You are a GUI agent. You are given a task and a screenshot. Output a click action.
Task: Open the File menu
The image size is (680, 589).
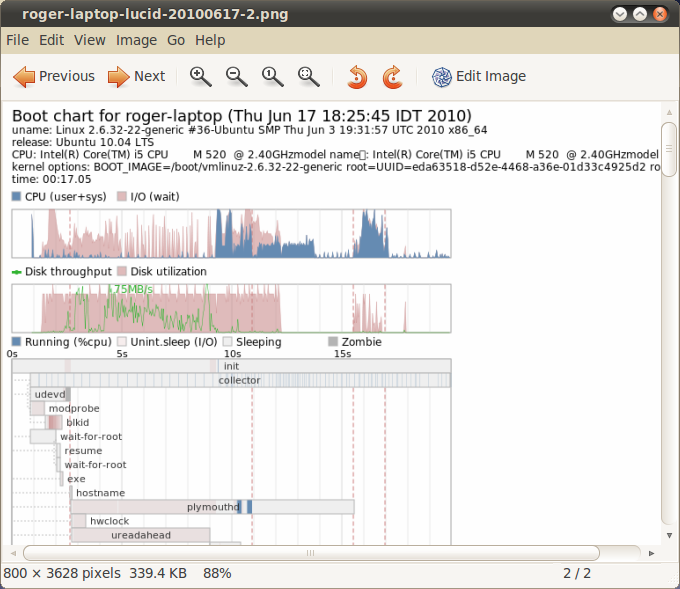18,40
